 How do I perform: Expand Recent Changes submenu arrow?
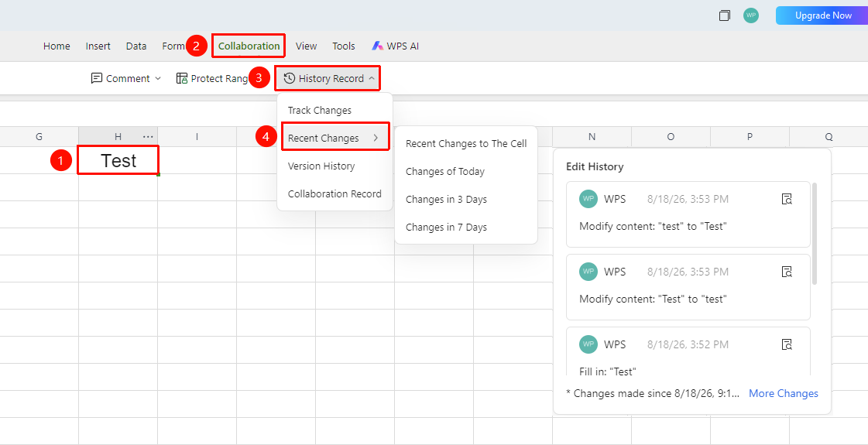(376, 139)
